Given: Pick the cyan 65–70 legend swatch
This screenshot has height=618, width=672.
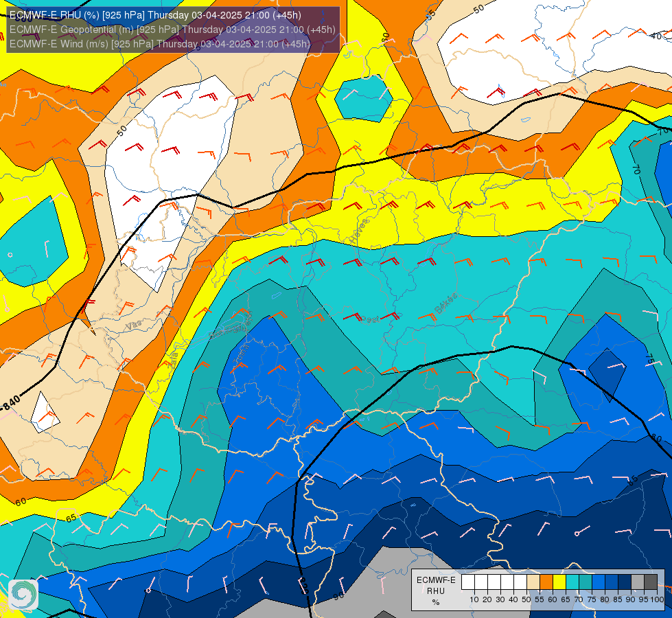Looking at the screenshot, I should (572, 582).
